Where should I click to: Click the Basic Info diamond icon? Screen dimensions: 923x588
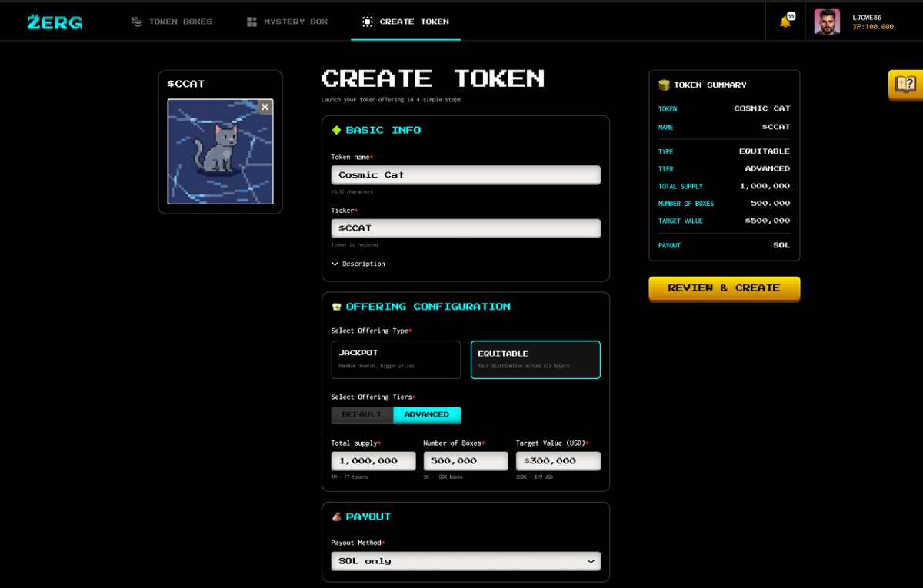tap(336, 130)
